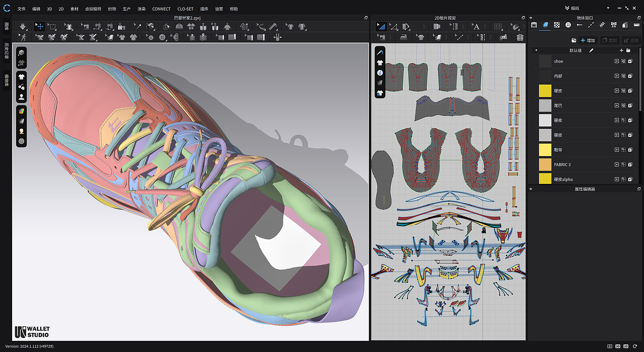644x352 pixels.
Task: Click the add icon on the shoe row
Action: pyautogui.click(x=617, y=61)
